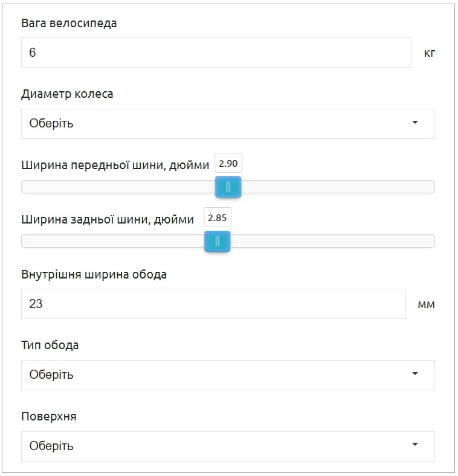This screenshot has width=458, height=476.
Task: Click the Вага велосипеда label text
Action: pos(69,24)
